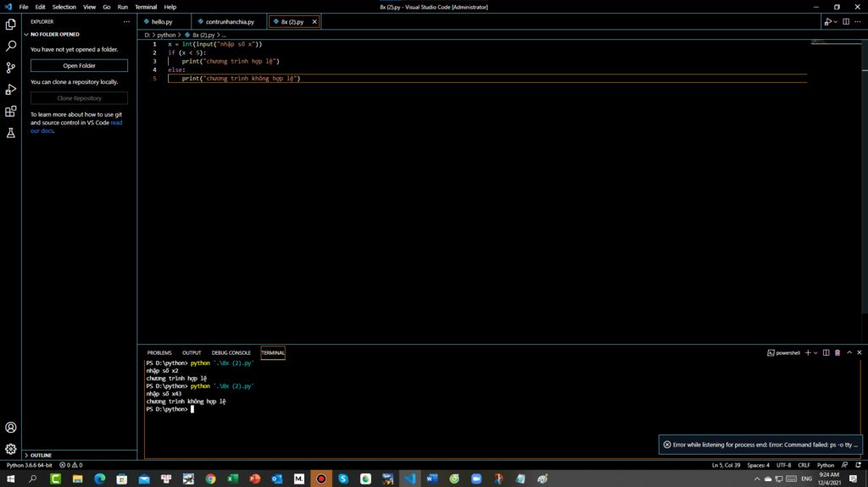Image resolution: width=868 pixels, height=487 pixels.
Task: Click the python breadcrumb segment
Action: (x=166, y=35)
